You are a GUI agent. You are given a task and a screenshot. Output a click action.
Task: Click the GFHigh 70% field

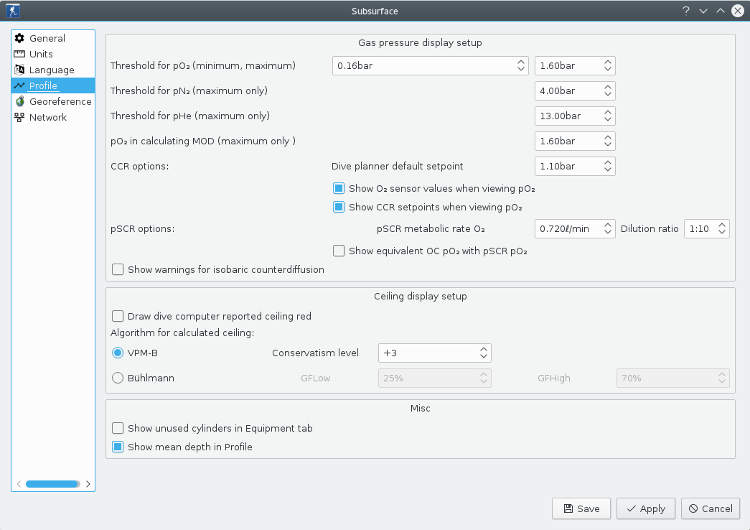click(673, 378)
